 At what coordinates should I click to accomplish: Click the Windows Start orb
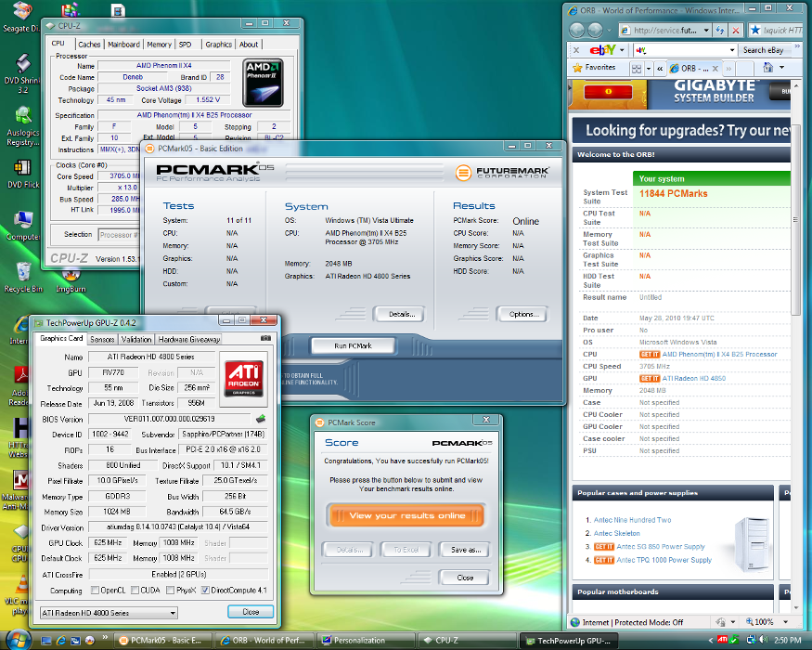click(19, 640)
